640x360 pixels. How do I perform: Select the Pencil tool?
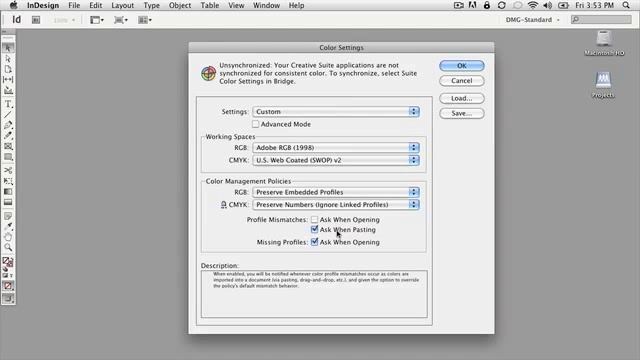coord(8,136)
